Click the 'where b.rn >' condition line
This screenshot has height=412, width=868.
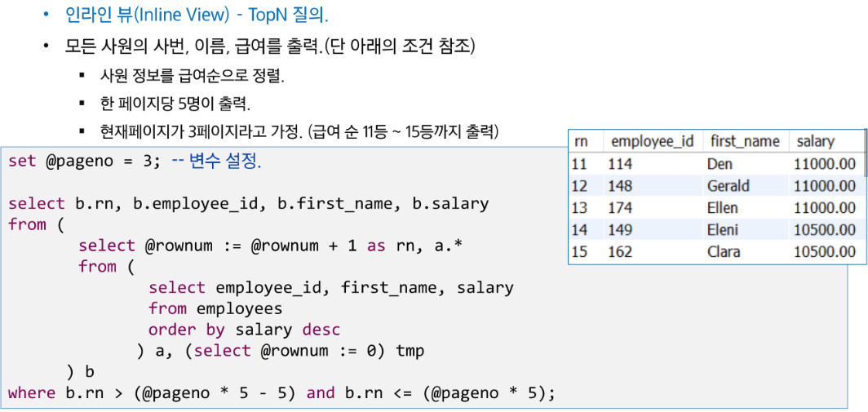[x=281, y=394]
